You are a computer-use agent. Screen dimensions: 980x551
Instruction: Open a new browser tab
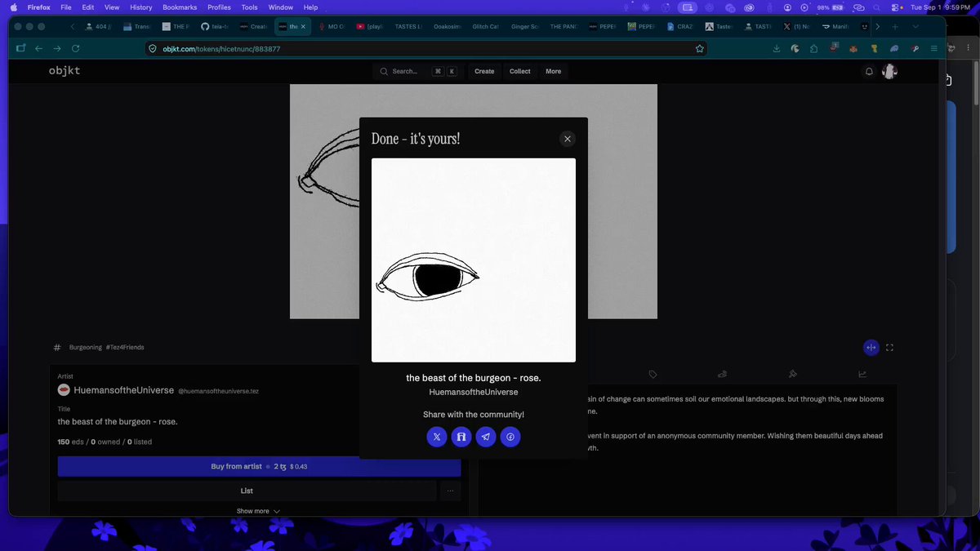click(895, 26)
